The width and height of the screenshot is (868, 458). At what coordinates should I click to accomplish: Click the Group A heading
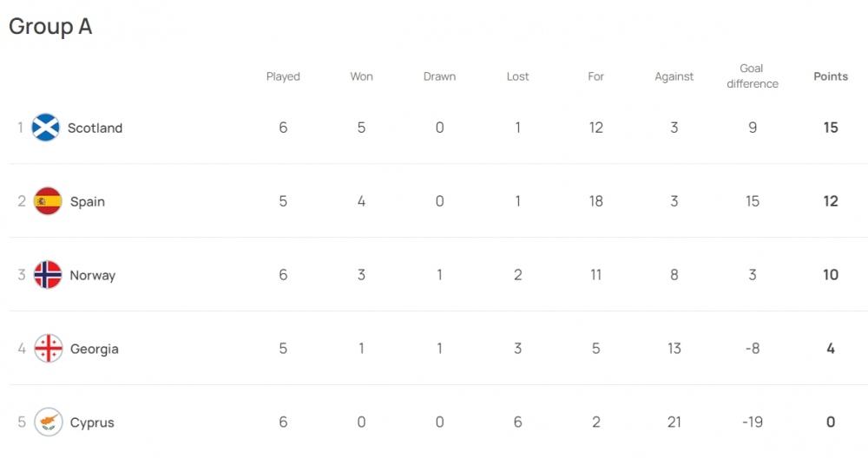[50, 27]
